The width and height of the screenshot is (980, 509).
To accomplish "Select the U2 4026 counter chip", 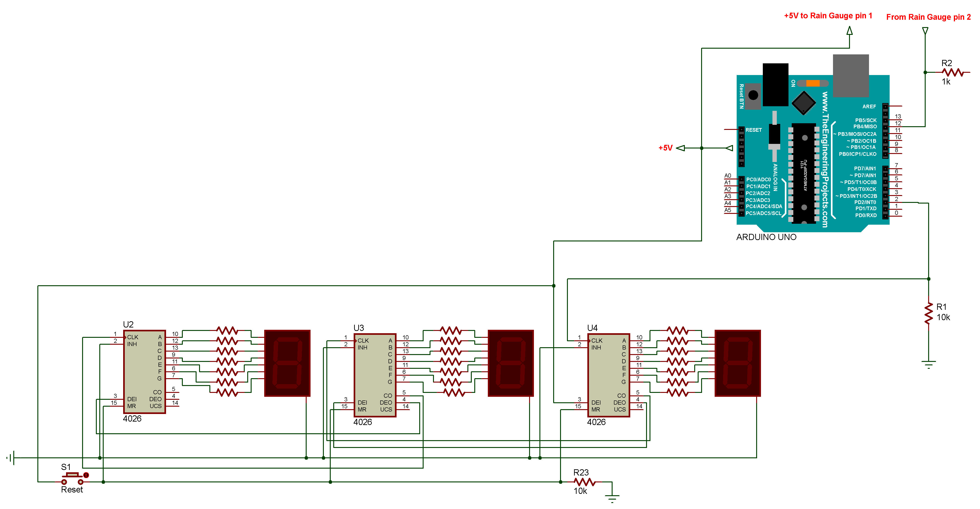I will [144, 372].
